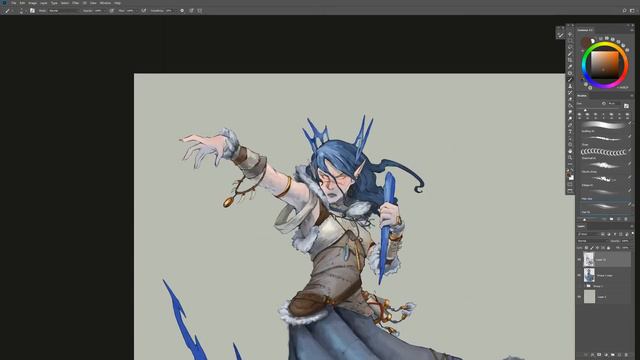Toggle the brush settings panel from the options bar
Image resolution: width=640 pixels, height=360 pixels.
(x=32, y=11)
